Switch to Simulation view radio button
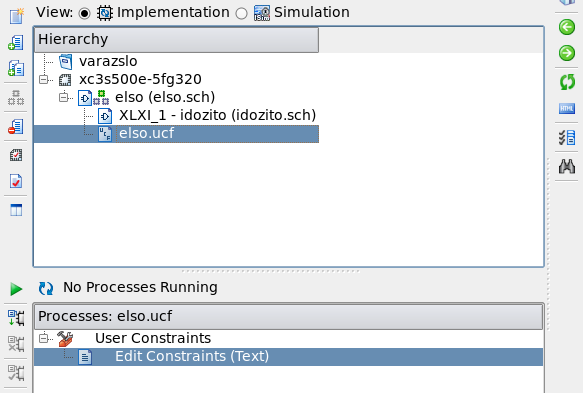This screenshot has width=583, height=393. click(x=241, y=13)
